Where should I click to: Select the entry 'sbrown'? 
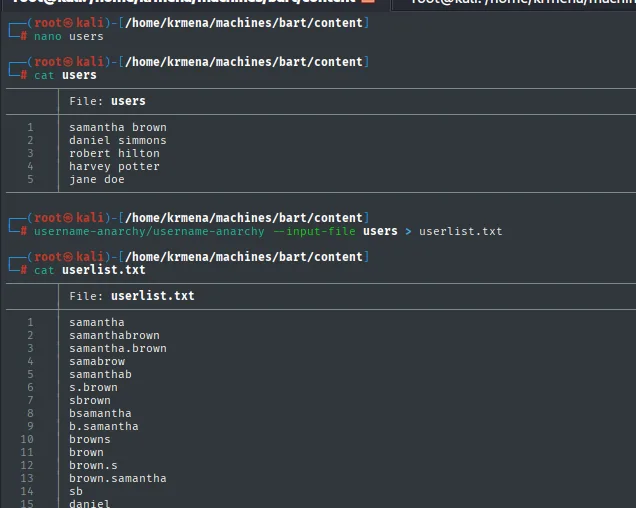(90, 400)
